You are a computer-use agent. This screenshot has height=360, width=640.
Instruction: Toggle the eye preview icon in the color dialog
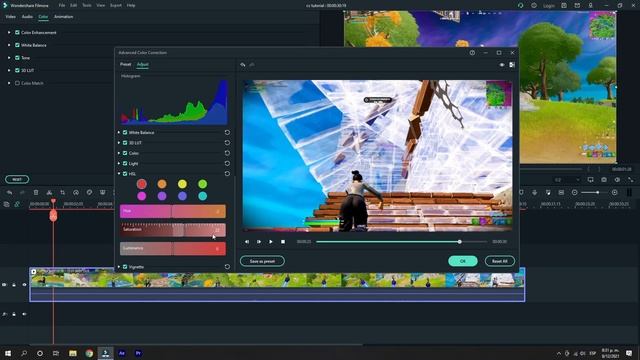point(502,64)
